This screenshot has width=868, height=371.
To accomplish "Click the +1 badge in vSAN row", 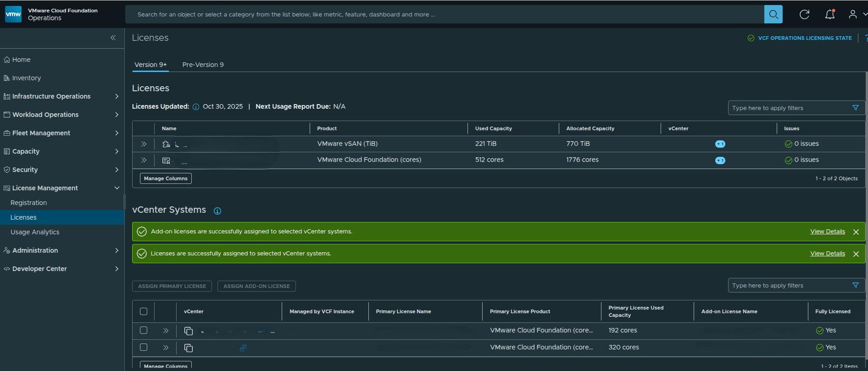I will [x=720, y=144].
